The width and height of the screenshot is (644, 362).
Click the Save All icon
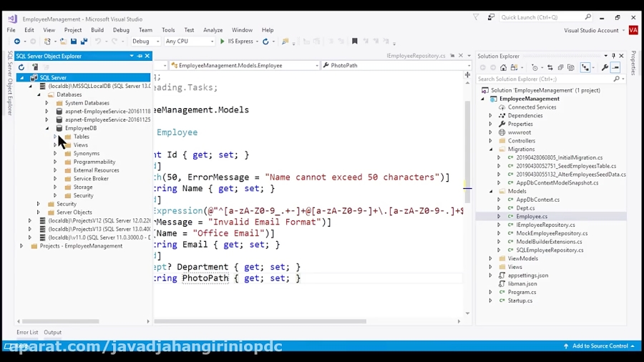click(84, 41)
